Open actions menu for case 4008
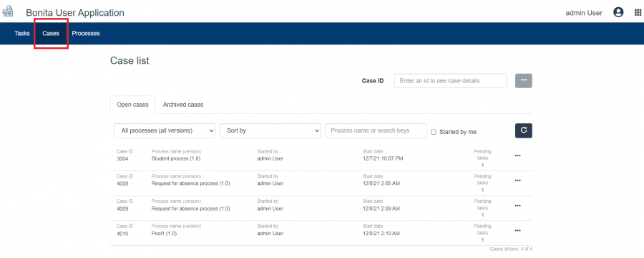Viewport: 644px width, 258px height. 517,181
